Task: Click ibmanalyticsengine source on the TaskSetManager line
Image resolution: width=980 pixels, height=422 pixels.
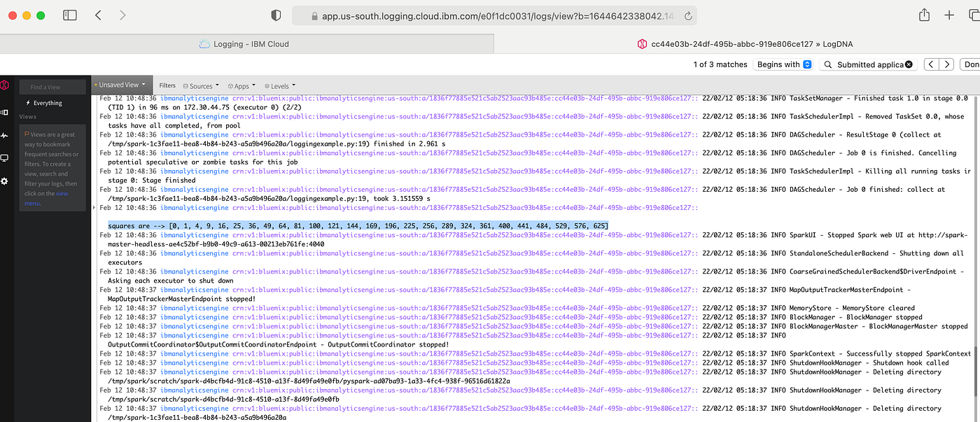Action: point(195,99)
